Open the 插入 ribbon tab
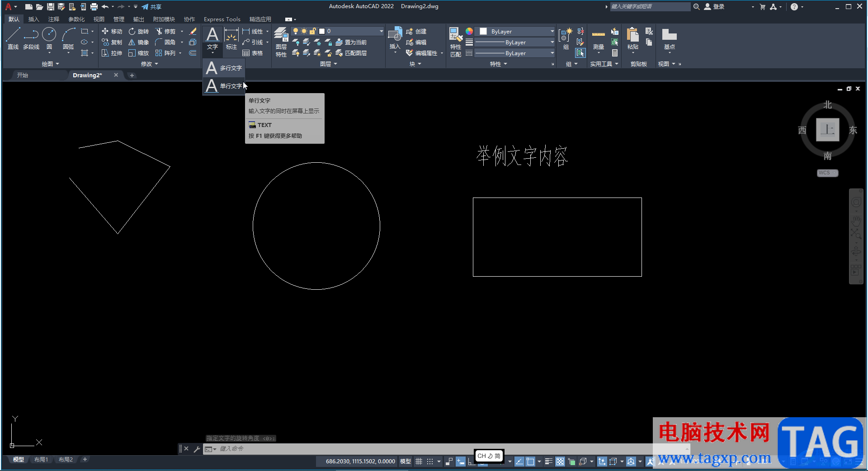Screen dimensions: 868x471 point(33,19)
